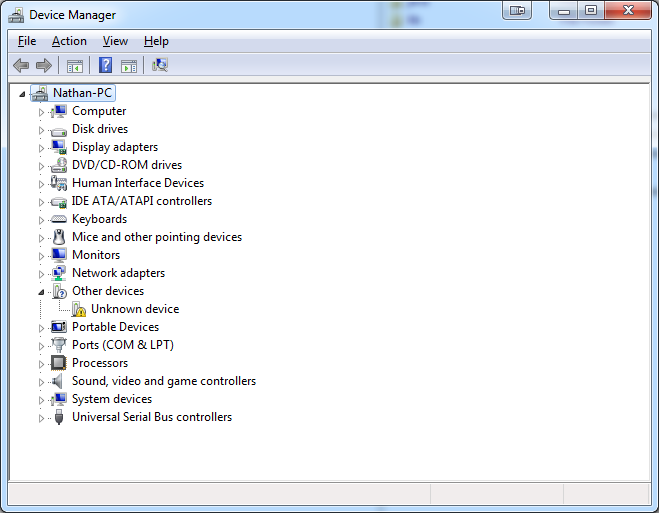Image resolution: width=659 pixels, height=513 pixels.
Task: Click the Processors chip icon
Action: pos(59,363)
